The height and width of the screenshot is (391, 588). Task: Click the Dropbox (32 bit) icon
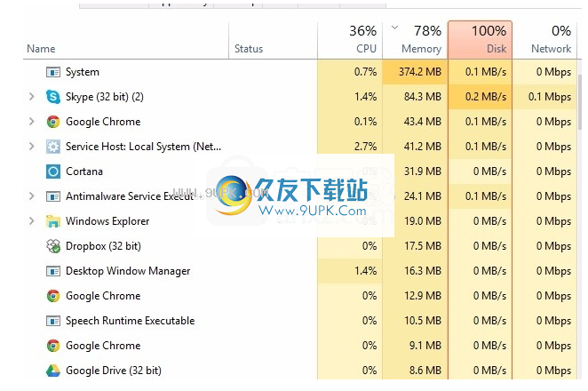[x=52, y=246]
